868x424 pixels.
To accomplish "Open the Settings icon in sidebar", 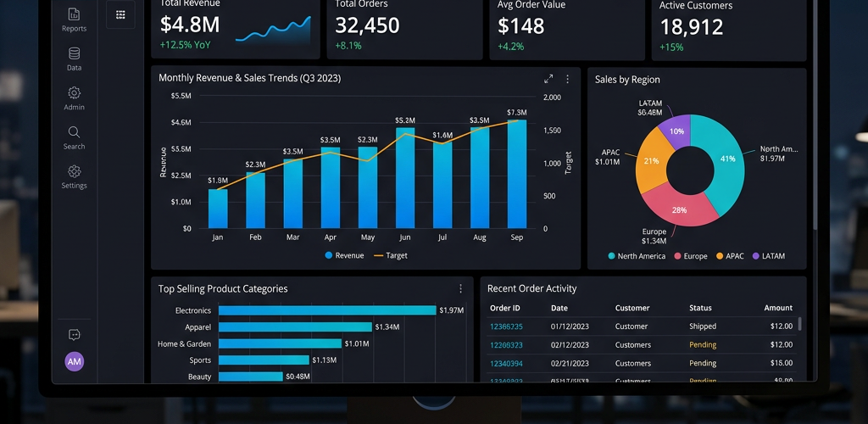I will (x=75, y=171).
